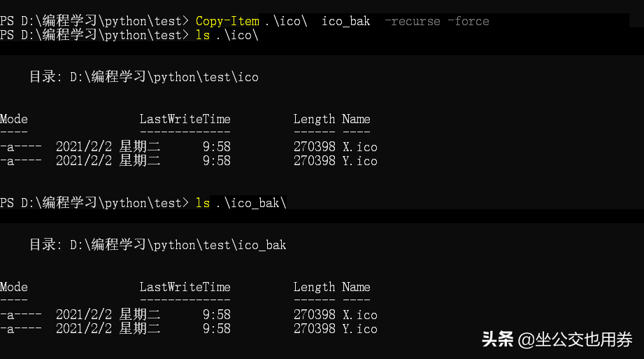Click the 270398 length of X.ico in first listing
This screenshot has height=359, width=644.
[x=314, y=147]
